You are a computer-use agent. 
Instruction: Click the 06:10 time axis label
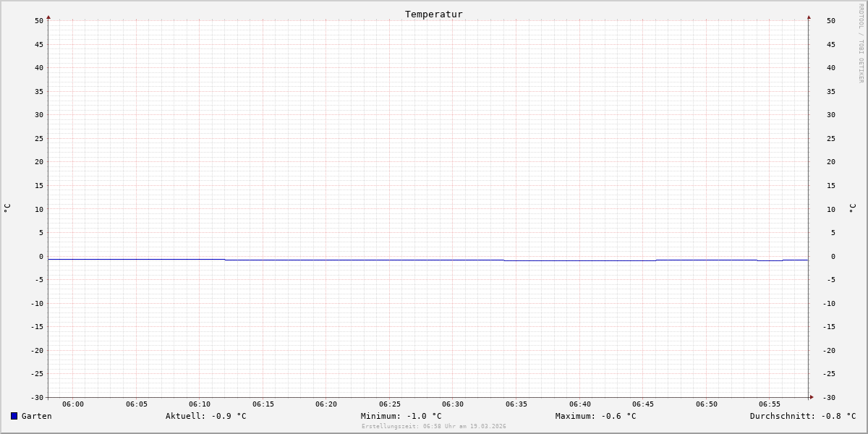point(200,404)
